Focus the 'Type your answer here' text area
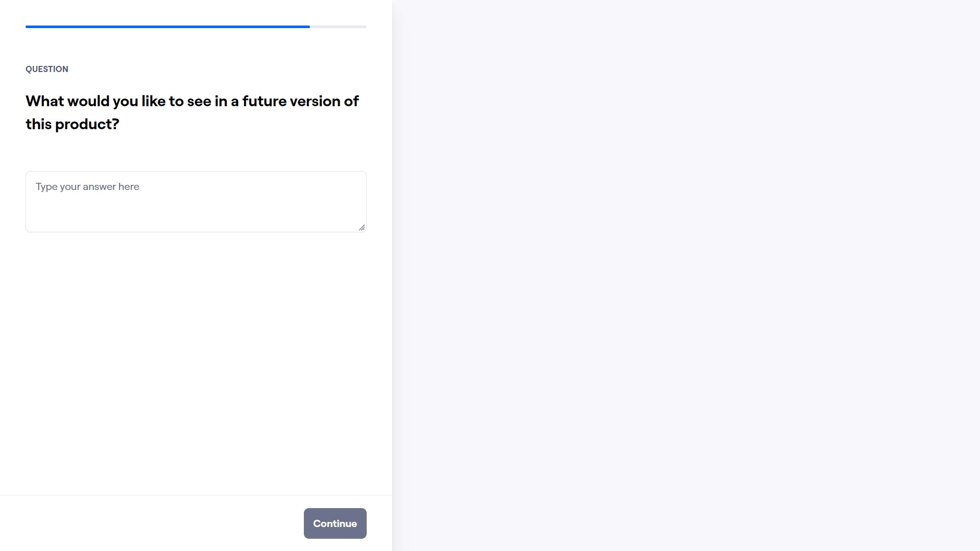980x551 pixels. click(x=196, y=202)
